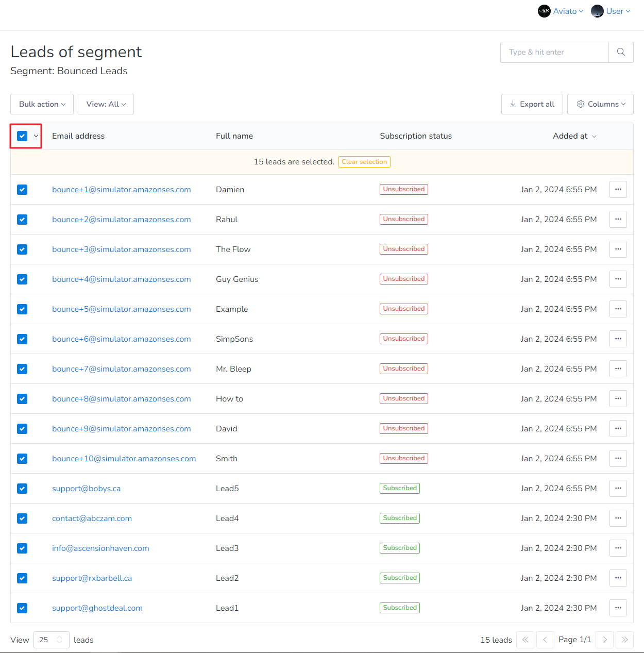Toggle the Added at sort chevron
The image size is (644, 653).
pos(594,136)
